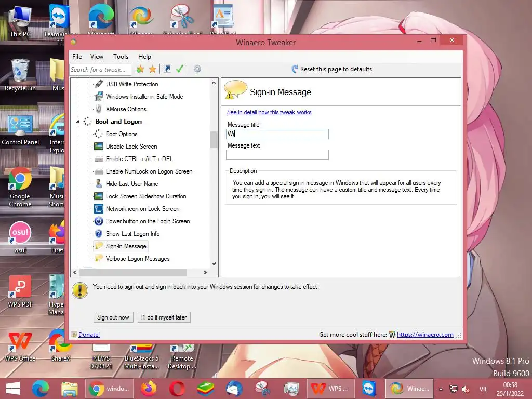
Task: Open Control Panel desktop icon
Action: point(20,129)
